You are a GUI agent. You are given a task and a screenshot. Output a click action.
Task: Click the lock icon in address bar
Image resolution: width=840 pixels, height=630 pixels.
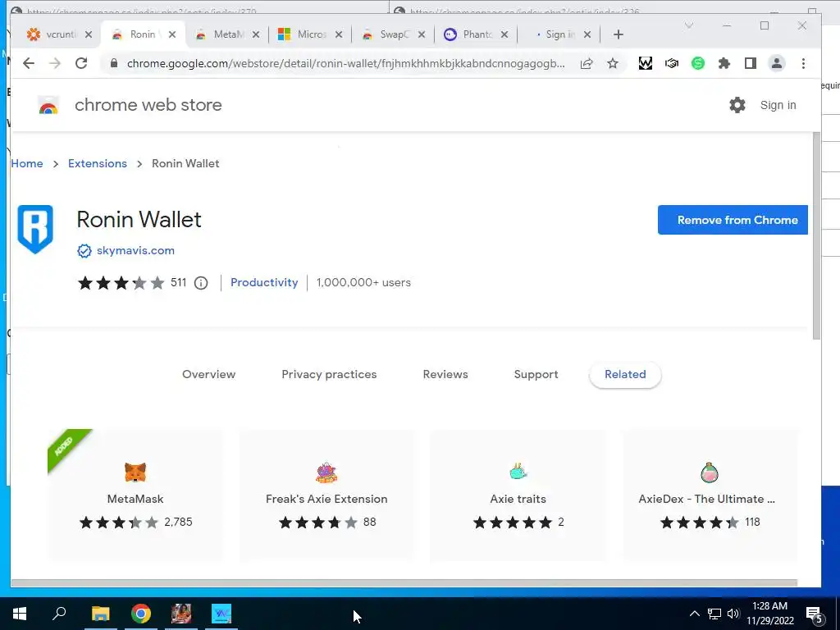[113, 63]
